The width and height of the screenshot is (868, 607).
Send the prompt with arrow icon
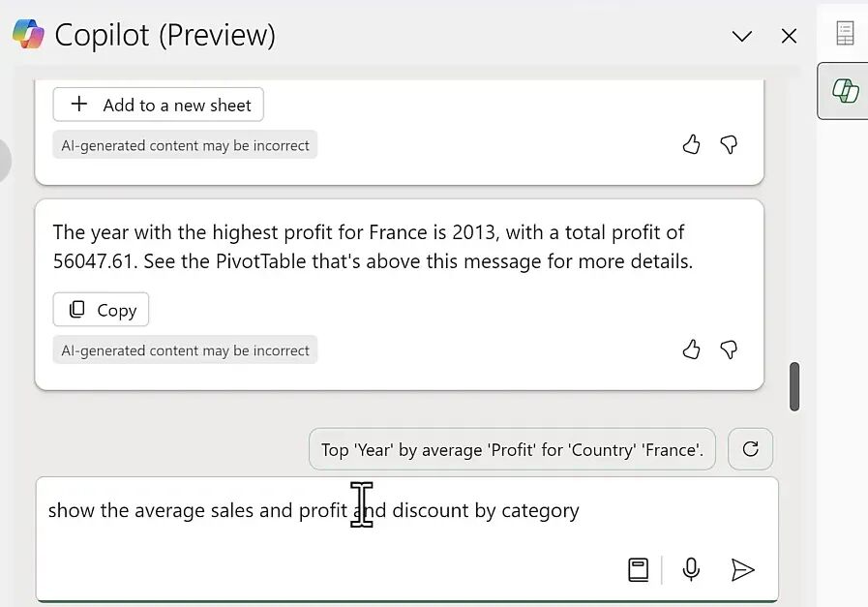click(742, 570)
